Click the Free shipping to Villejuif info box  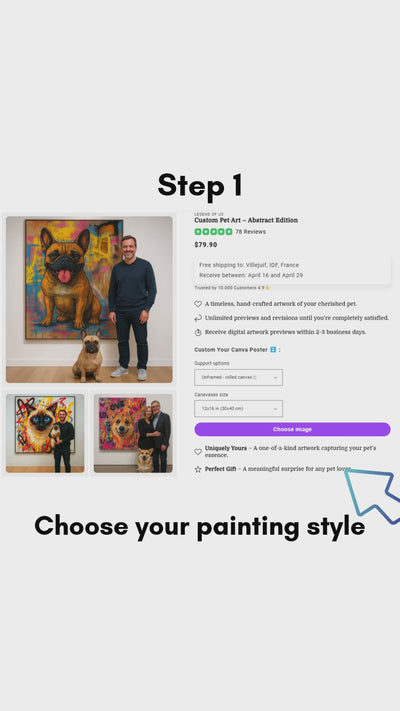(x=293, y=270)
